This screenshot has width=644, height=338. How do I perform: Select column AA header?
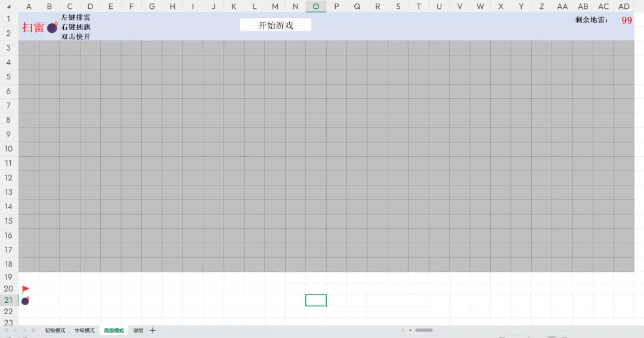click(x=562, y=6)
